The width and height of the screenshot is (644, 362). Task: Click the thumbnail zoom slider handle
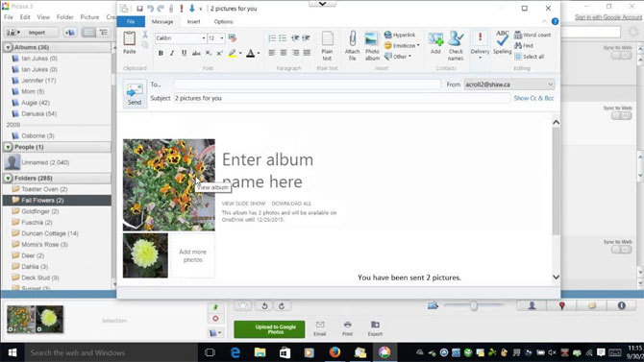474,305
